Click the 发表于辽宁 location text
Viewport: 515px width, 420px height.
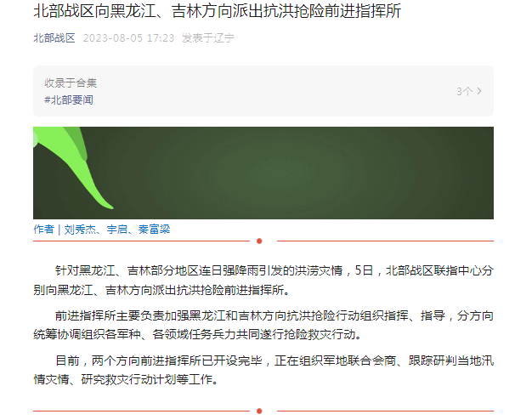point(208,38)
